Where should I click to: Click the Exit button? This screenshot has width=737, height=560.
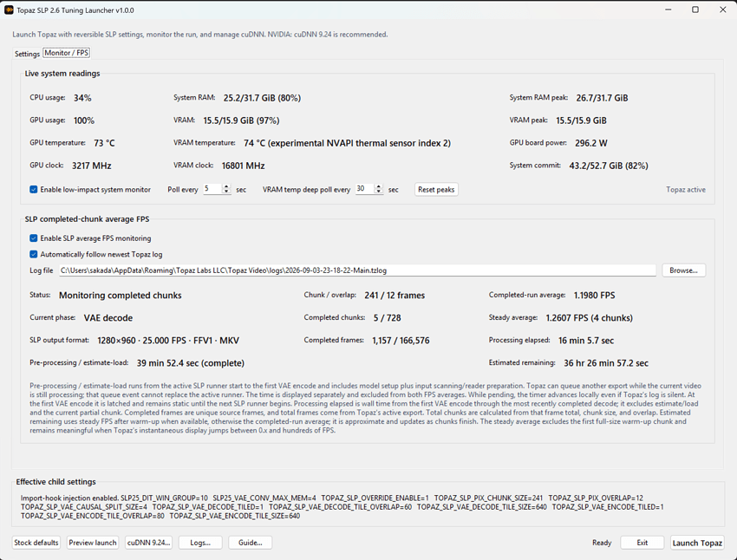coord(642,543)
